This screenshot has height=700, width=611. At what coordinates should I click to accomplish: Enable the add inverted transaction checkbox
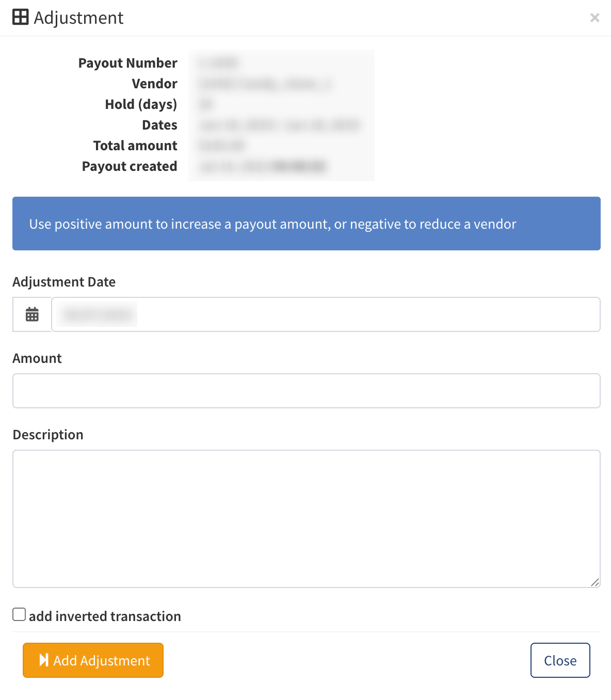tap(19, 614)
